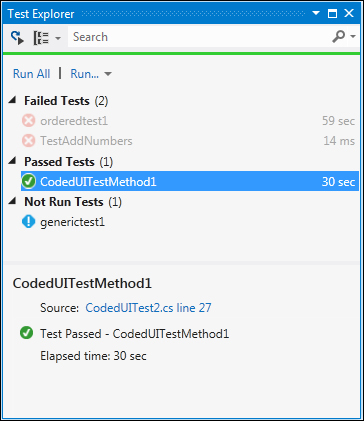Open the CodedUITest2.cs line 27 source link

coord(148,308)
